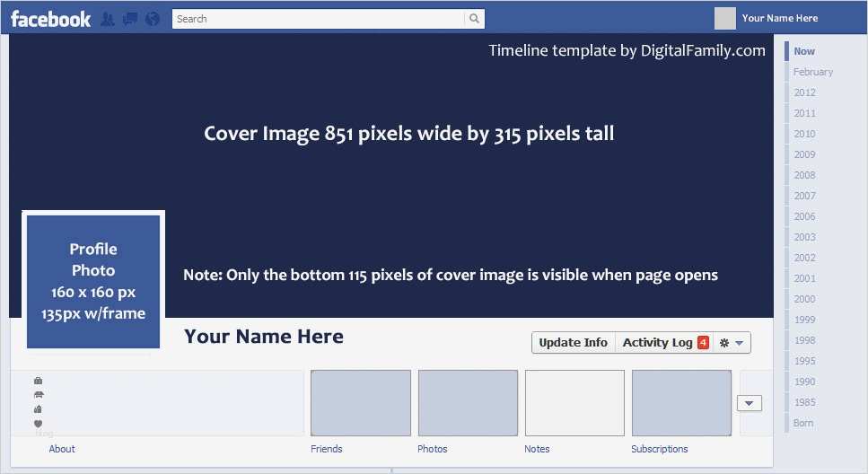Click the Notes thumbnail box
Screen dimensions: 868x474
click(574, 403)
